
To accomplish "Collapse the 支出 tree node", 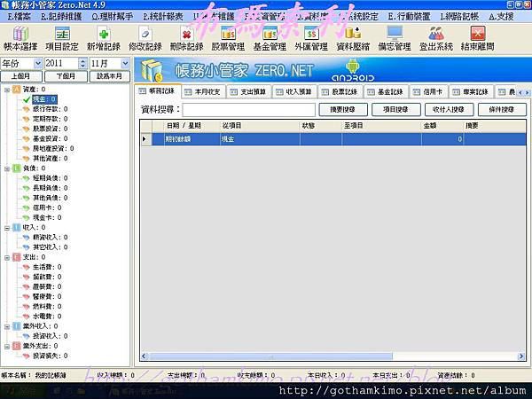I will click(7, 257).
